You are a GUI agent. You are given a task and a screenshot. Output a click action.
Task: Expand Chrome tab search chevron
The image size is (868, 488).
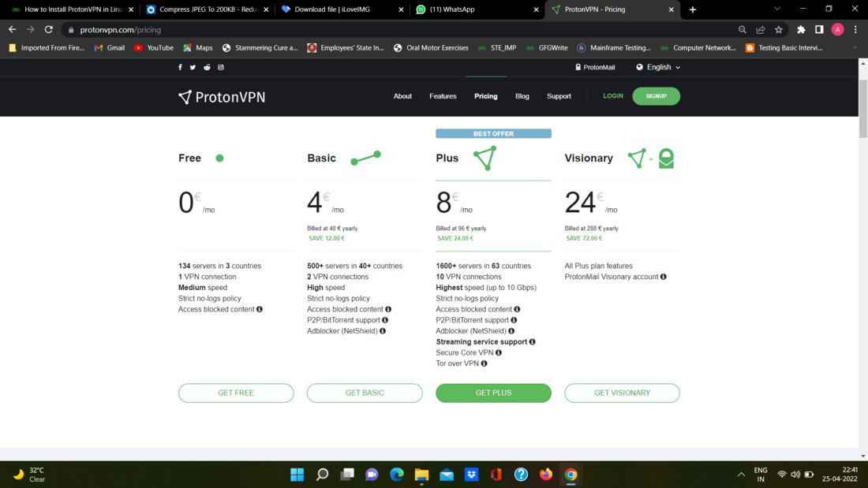click(777, 9)
